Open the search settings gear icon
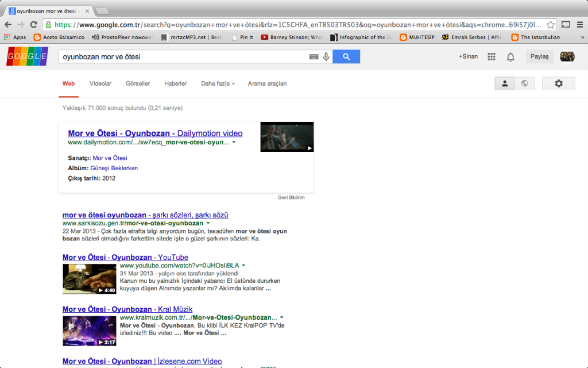 (558, 84)
